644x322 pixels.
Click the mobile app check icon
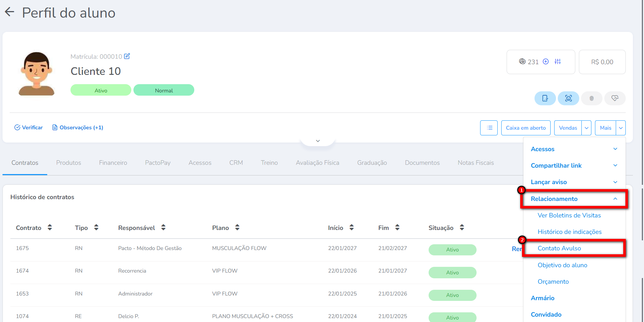[545, 98]
